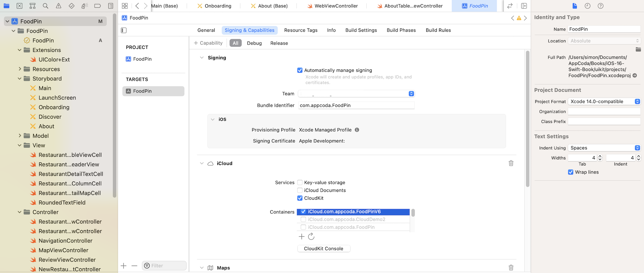644x273 pixels.
Task: Open the Symbol navigator icon
Action: (33, 6)
